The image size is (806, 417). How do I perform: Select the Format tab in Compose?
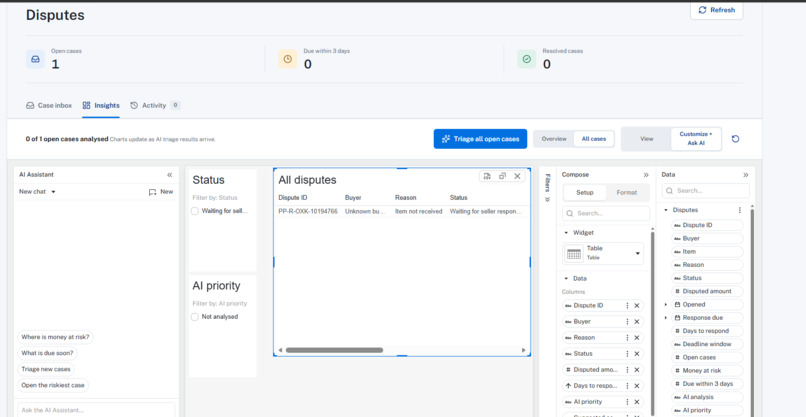coord(627,192)
